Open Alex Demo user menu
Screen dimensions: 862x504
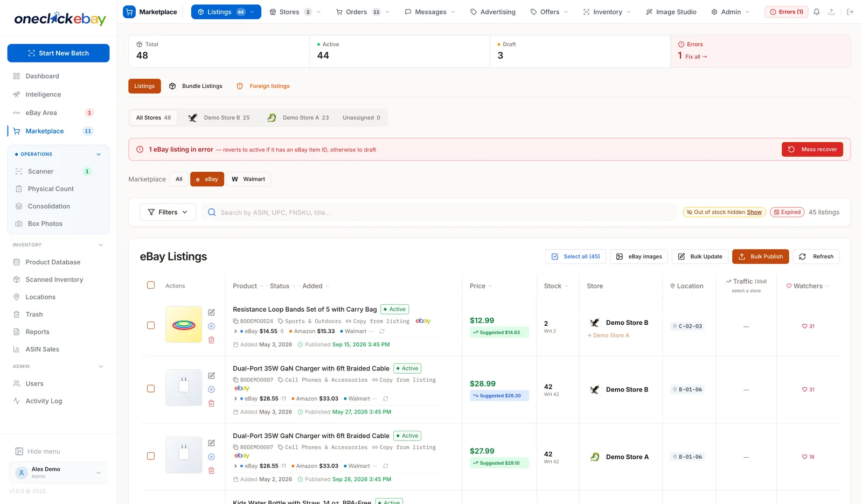[x=58, y=473]
